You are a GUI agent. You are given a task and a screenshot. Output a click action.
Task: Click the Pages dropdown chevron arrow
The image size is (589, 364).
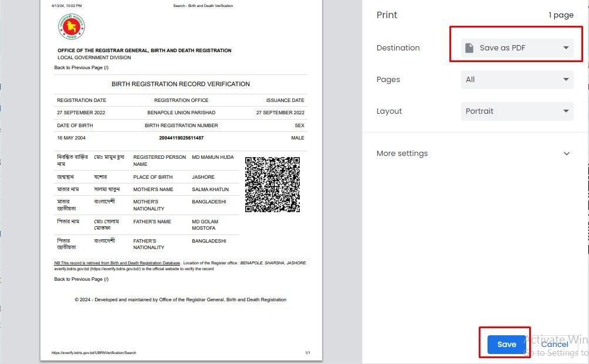pos(566,79)
